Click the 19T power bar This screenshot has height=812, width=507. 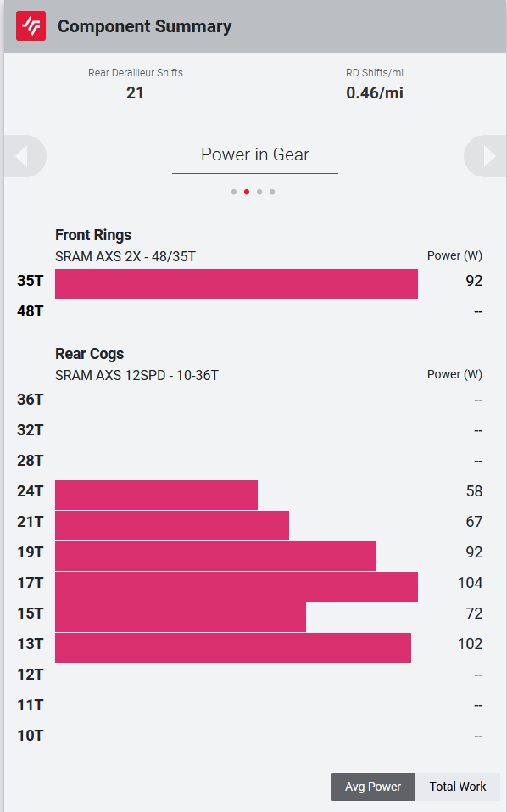coord(215,556)
